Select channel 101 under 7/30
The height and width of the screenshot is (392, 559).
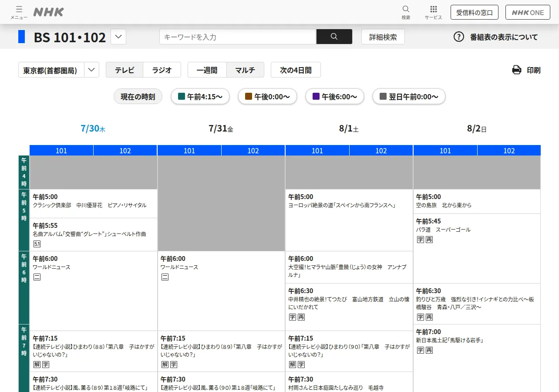61,150
